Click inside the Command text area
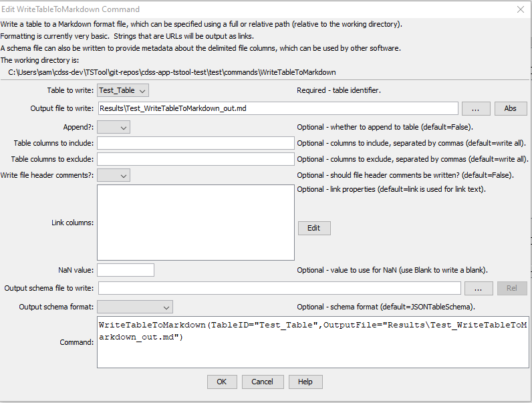Screen dimensions: 532x403 click(x=313, y=342)
